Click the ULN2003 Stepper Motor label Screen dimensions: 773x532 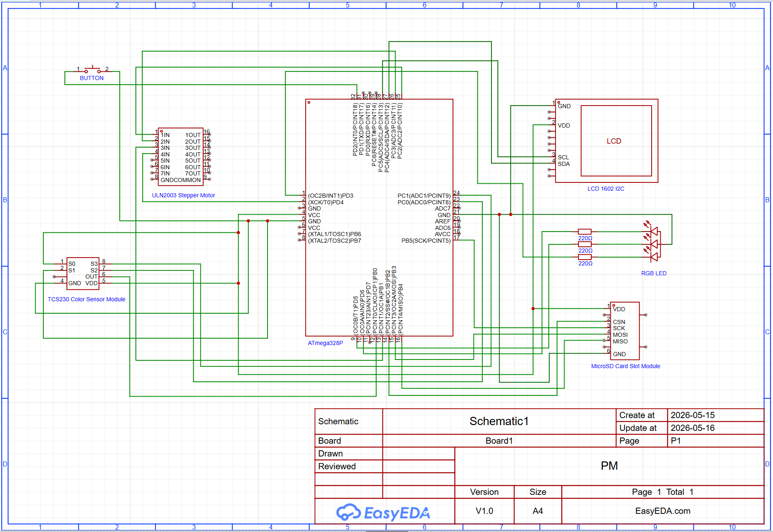(183, 195)
